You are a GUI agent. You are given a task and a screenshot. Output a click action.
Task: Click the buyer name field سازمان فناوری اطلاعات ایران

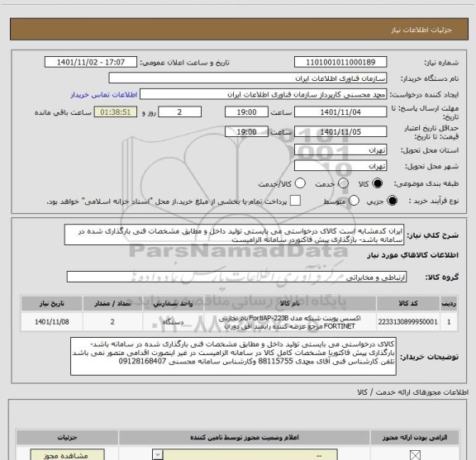coord(248,78)
